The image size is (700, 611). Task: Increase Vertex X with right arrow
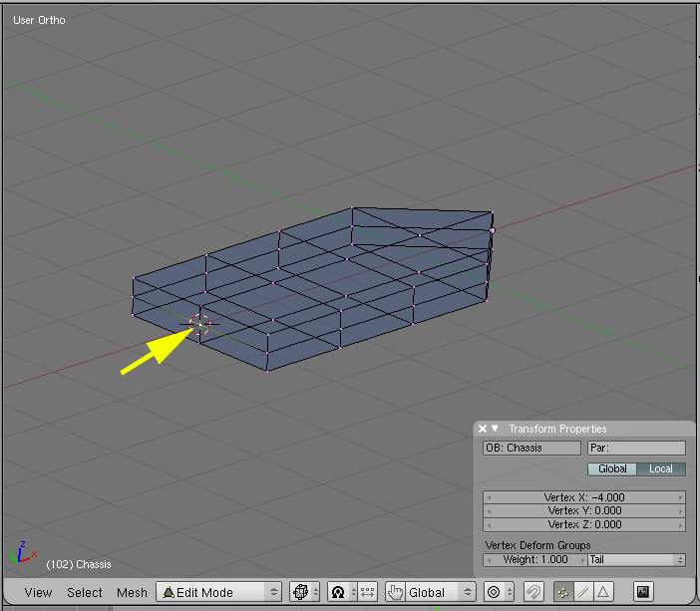(x=680, y=497)
